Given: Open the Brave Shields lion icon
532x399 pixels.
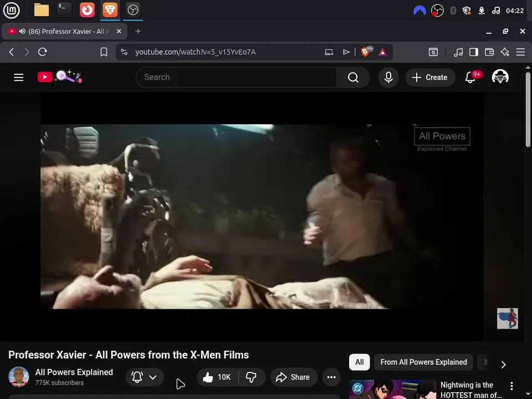Looking at the screenshot, I should (366, 52).
